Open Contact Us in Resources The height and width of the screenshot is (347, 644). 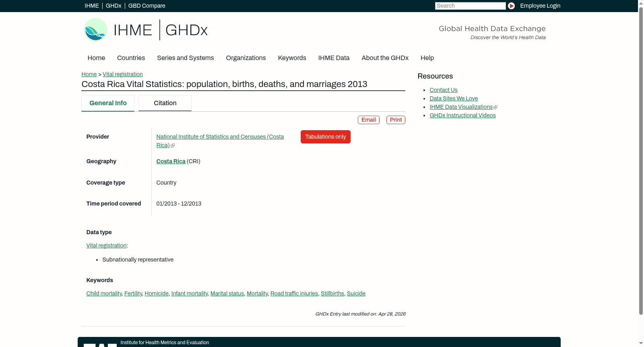[x=444, y=90]
